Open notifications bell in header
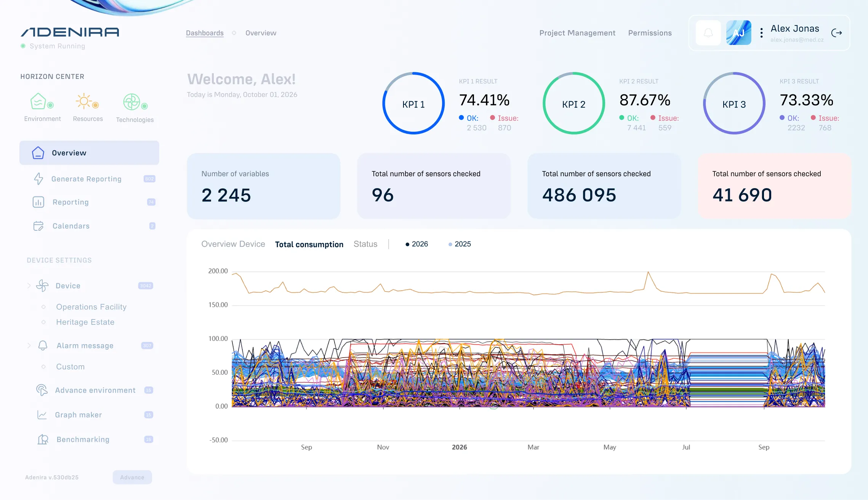 [x=708, y=33]
